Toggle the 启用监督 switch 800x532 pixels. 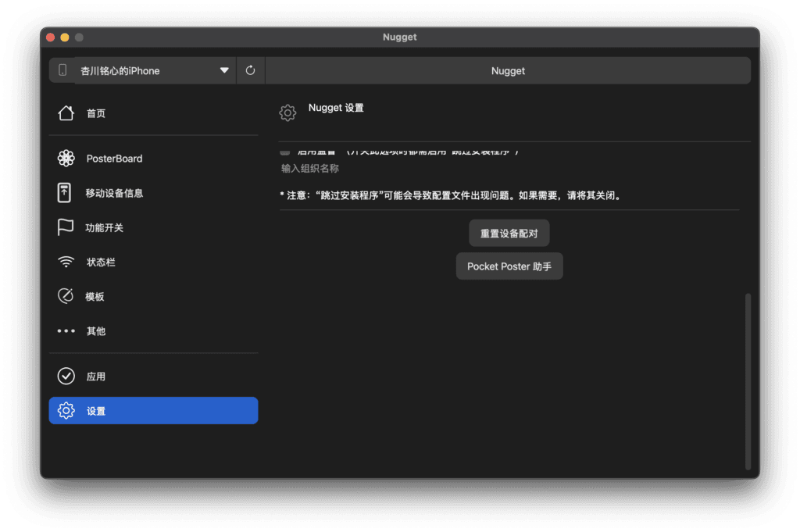[x=286, y=150]
